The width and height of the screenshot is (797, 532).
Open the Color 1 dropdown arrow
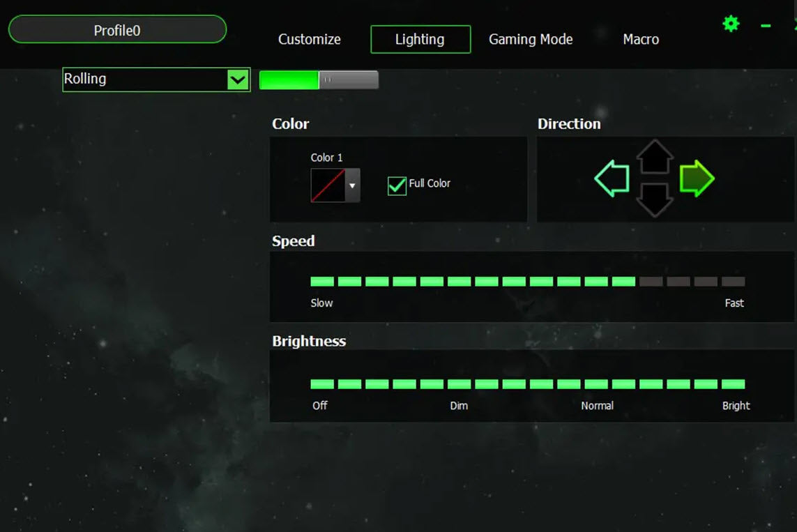pos(352,186)
